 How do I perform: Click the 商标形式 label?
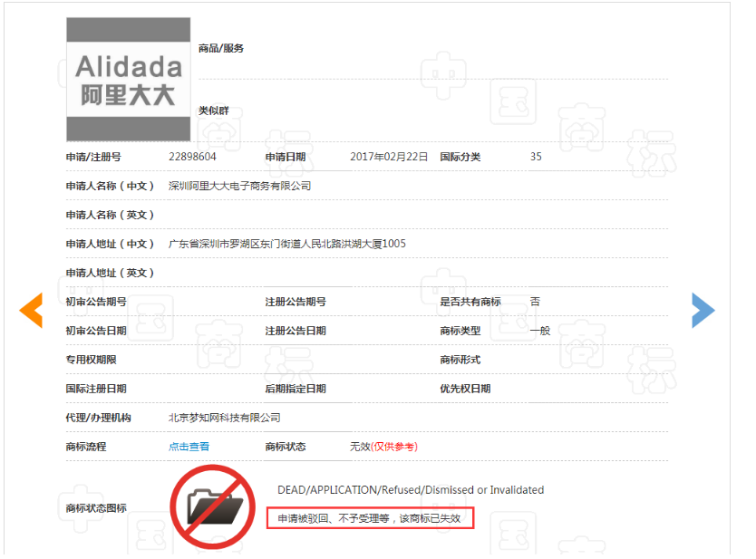tap(460, 360)
